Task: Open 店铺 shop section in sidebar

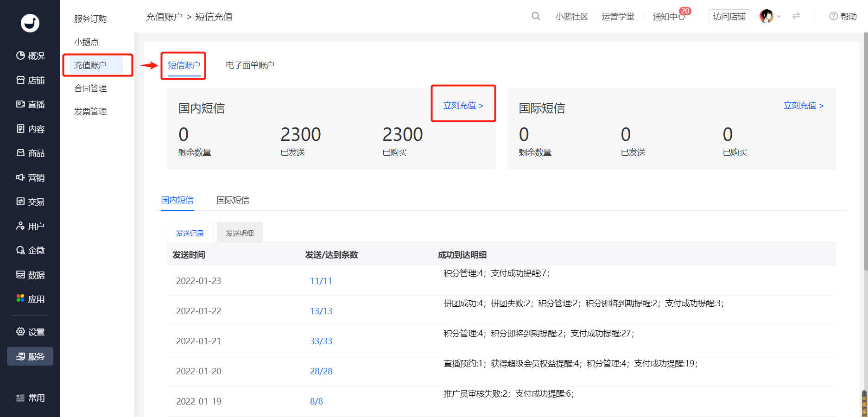Action: [30, 80]
